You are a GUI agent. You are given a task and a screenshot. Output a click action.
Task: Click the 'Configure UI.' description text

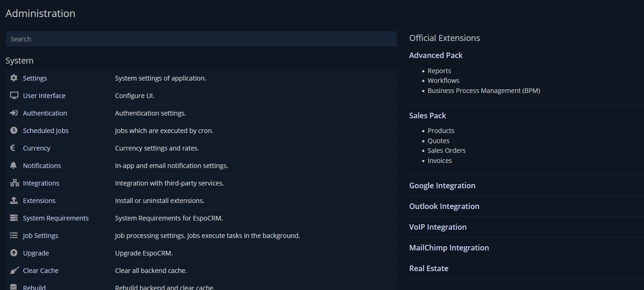point(135,96)
